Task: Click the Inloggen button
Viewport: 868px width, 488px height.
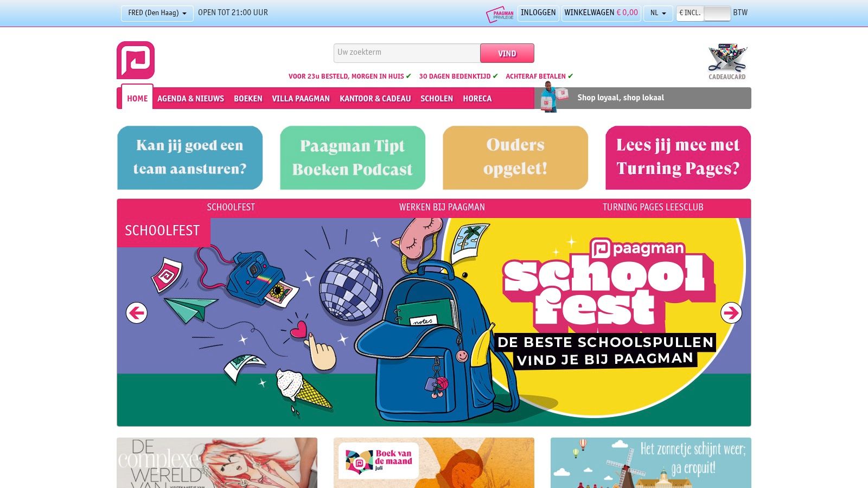Action: [538, 13]
